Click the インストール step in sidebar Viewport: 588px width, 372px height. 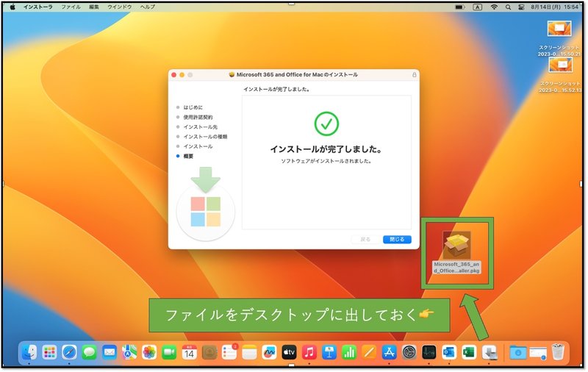pos(198,146)
